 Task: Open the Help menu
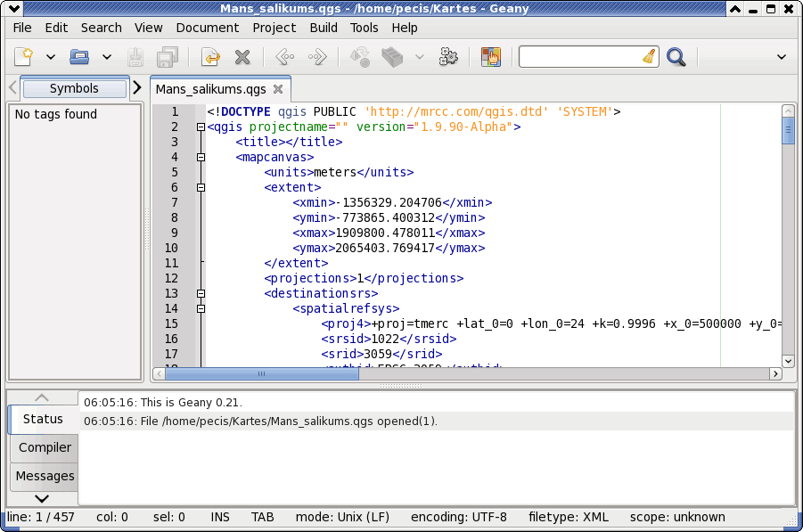tap(405, 28)
